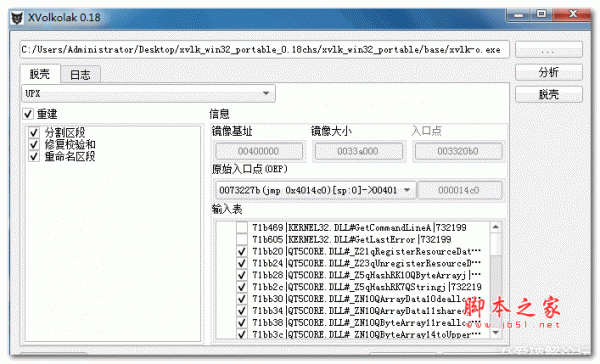
Task: Uncheck the 71bb34 QArrayData shared import
Action: coord(242,311)
